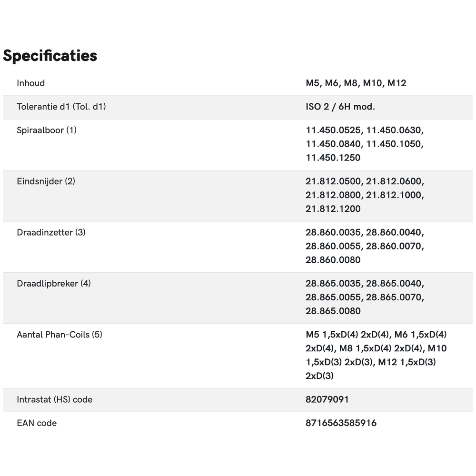Click the Tolerantie d1 (Tol. d1) label
Viewport: 476px width, 476px height.
[x=61, y=107]
